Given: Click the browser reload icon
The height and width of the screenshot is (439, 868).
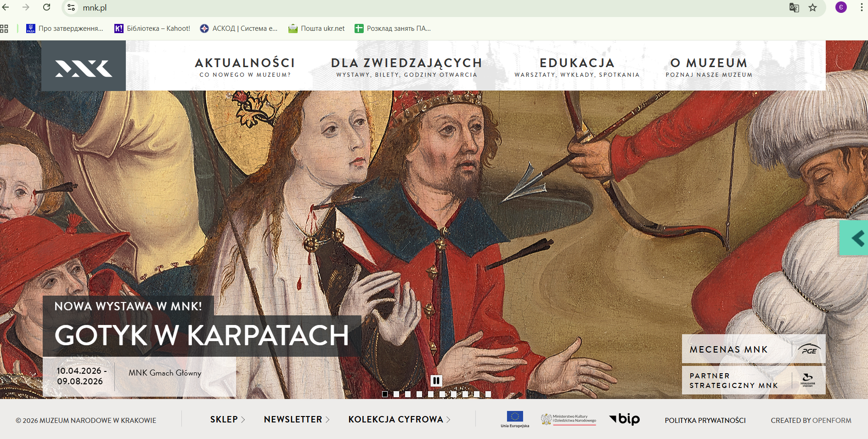Looking at the screenshot, I should point(46,7).
